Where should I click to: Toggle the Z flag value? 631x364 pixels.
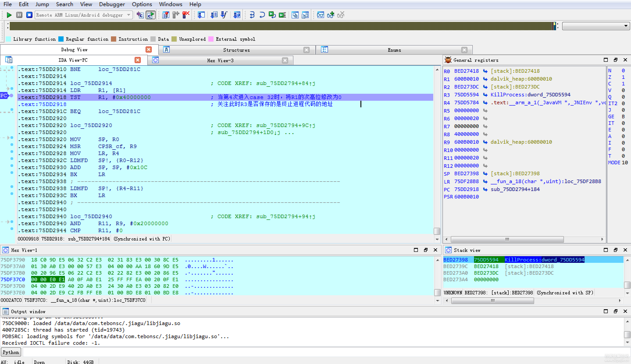pyautogui.click(x=623, y=77)
